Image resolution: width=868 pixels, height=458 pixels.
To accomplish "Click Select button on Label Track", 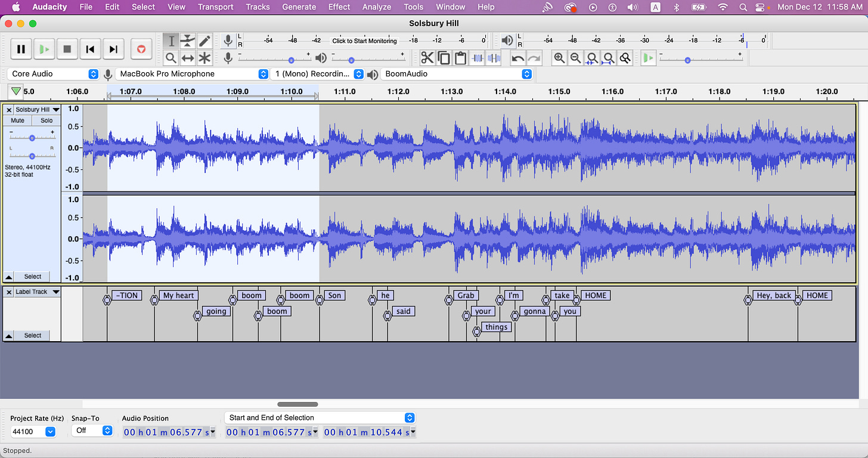I will point(33,336).
